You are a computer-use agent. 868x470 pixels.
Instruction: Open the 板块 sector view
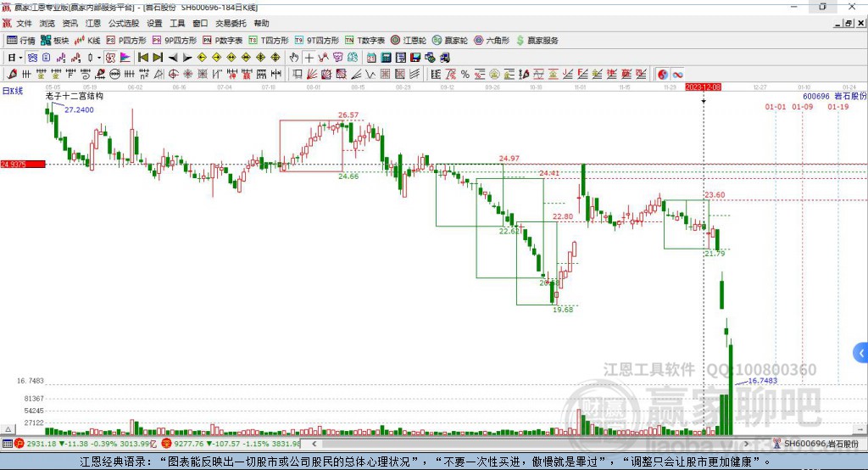[54, 41]
